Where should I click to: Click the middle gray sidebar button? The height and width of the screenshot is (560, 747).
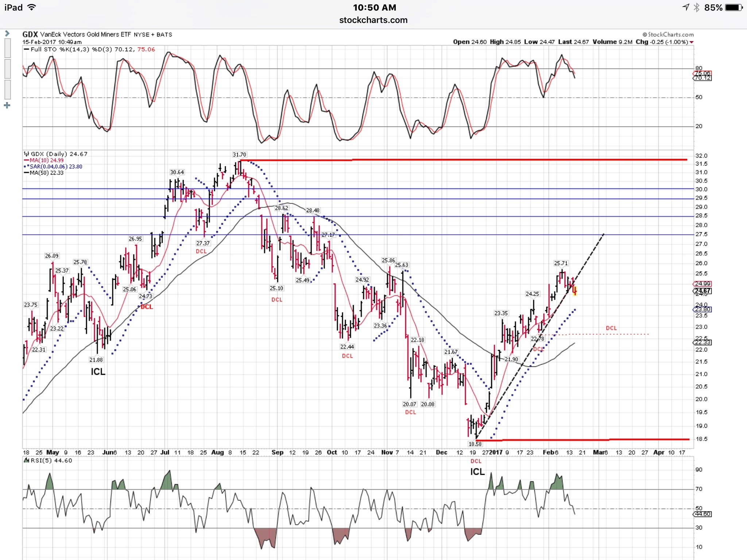pyautogui.click(x=7, y=68)
